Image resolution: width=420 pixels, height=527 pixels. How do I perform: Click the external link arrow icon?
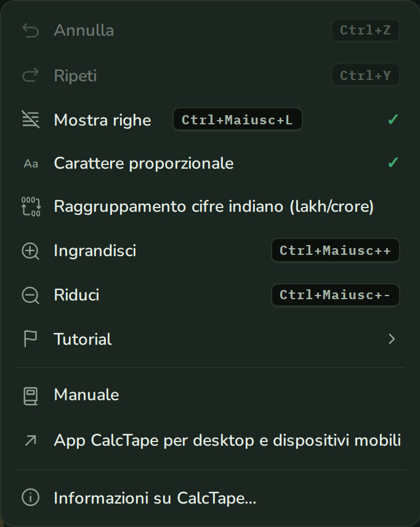(31, 440)
